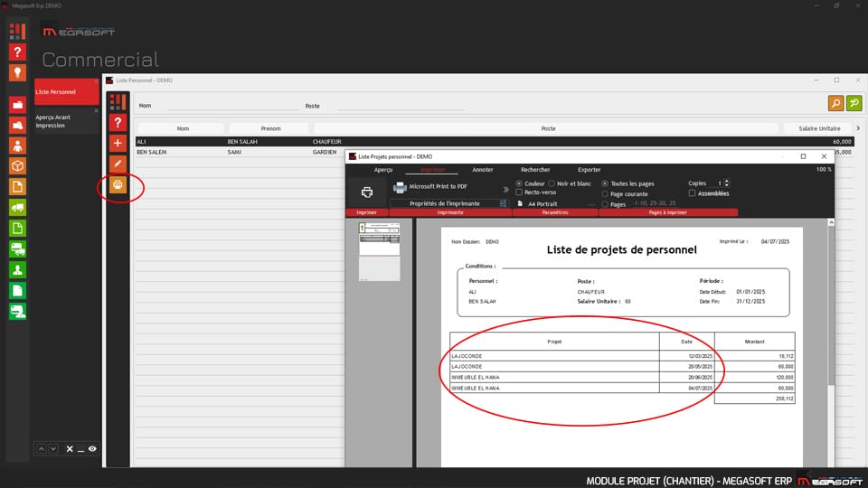This screenshot has height=488, width=868.
Task: Click the orange search magnifier icon
Action: 835,104
